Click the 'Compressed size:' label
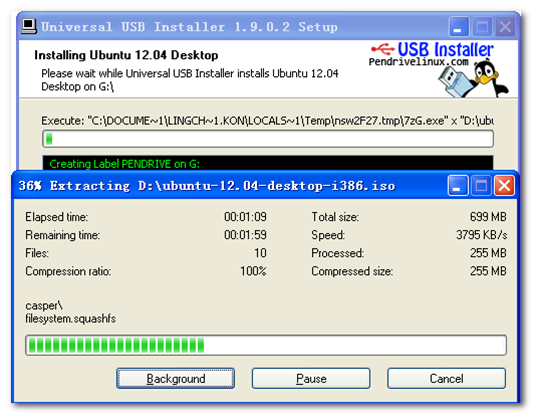The height and width of the screenshot is (415, 533). [x=352, y=271]
